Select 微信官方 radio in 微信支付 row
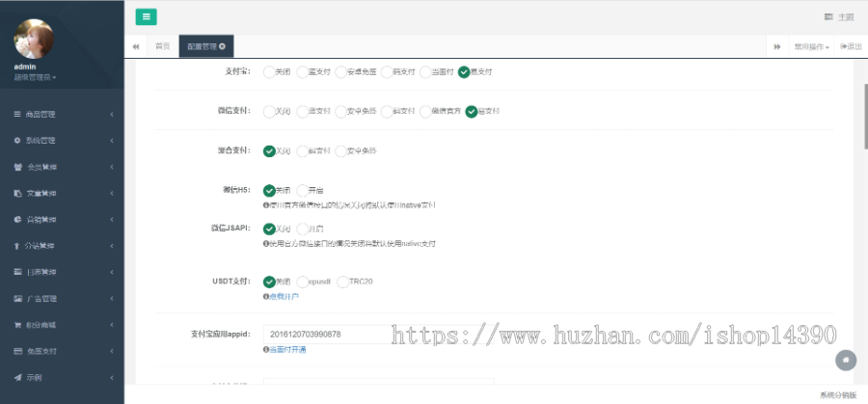Screen dimensions: 868x404 tap(425, 111)
